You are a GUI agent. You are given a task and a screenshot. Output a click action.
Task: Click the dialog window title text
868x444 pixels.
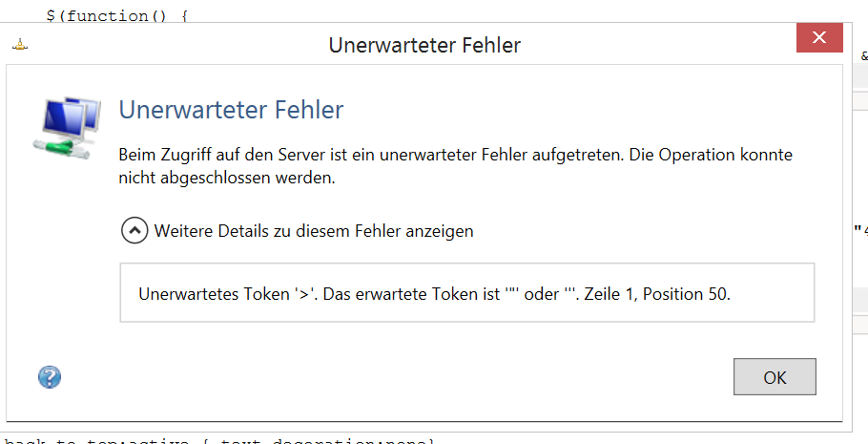click(425, 45)
